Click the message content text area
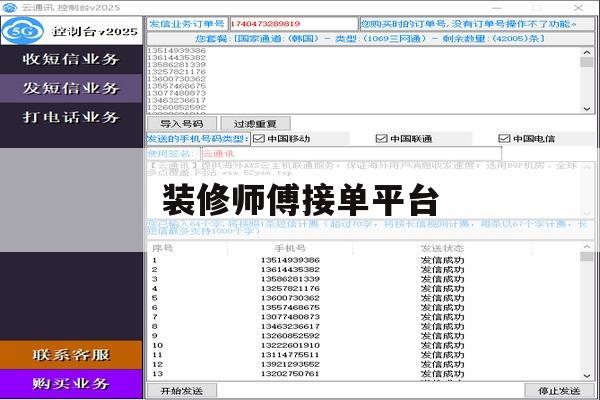 364,190
